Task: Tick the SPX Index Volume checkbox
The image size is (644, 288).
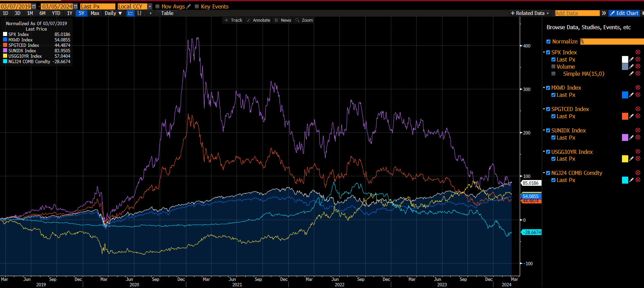Action: pyautogui.click(x=553, y=67)
